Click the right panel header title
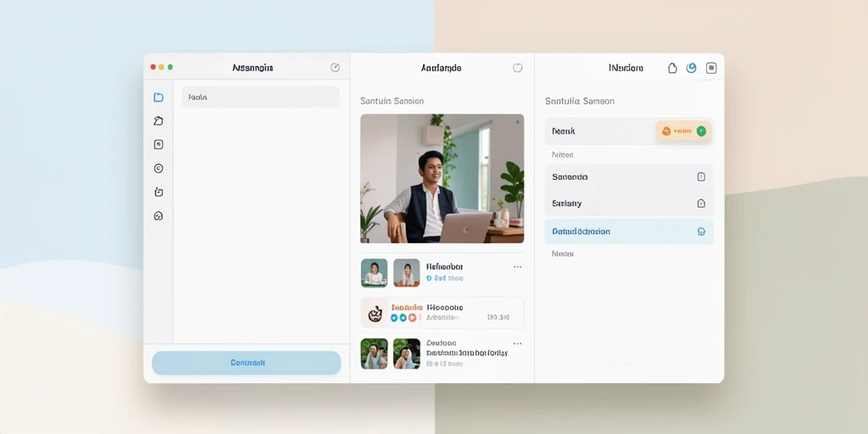This screenshot has width=868, height=434. (x=626, y=68)
